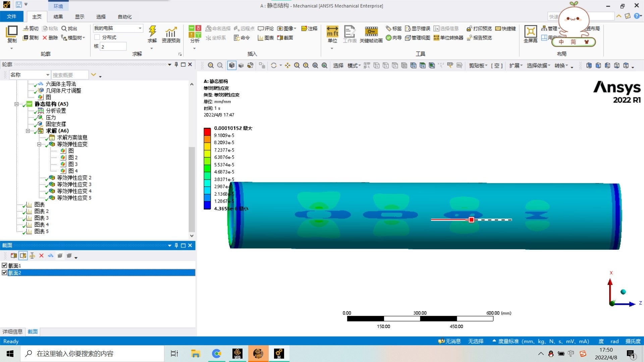Click the new section plane icon

(x=14, y=256)
